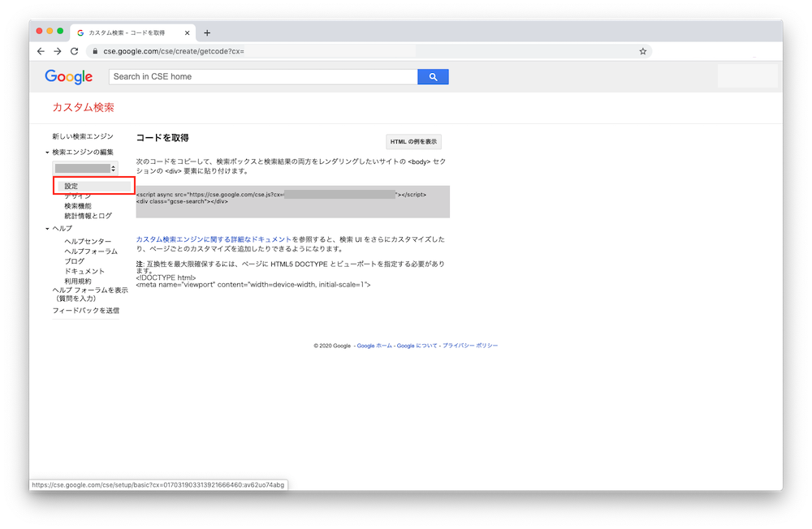Go back with the browser back arrow
The height and width of the screenshot is (529, 812).
click(x=41, y=51)
